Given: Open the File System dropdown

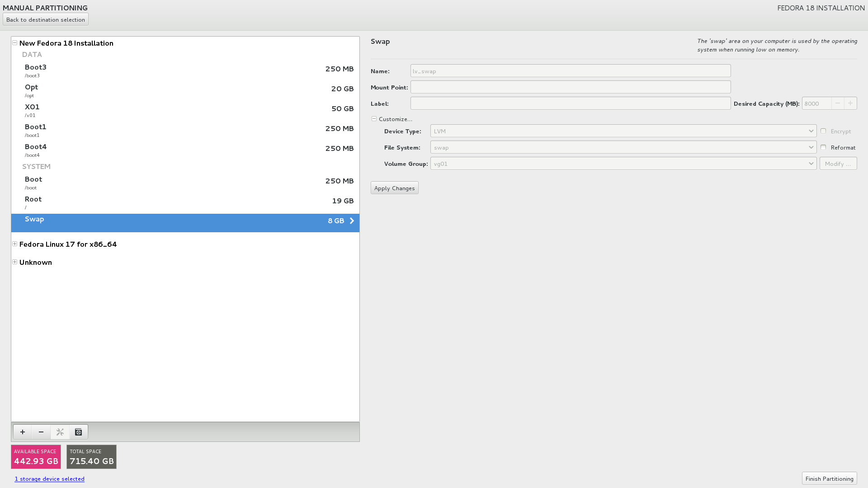Looking at the screenshot, I should point(623,147).
